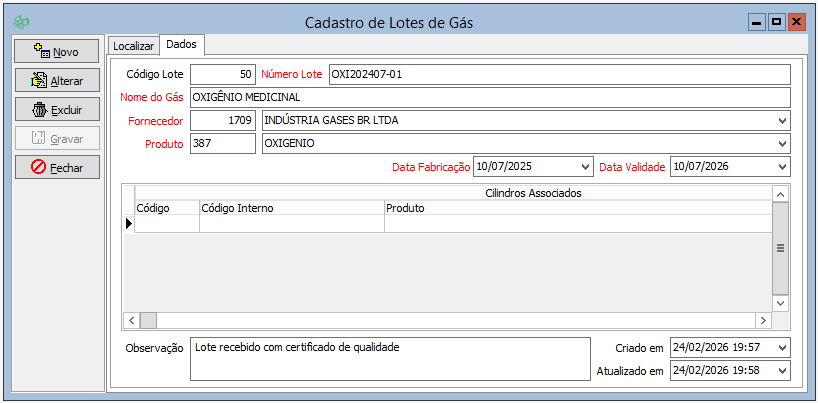
Task: Click the Código Lote field
Action: (x=222, y=75)
